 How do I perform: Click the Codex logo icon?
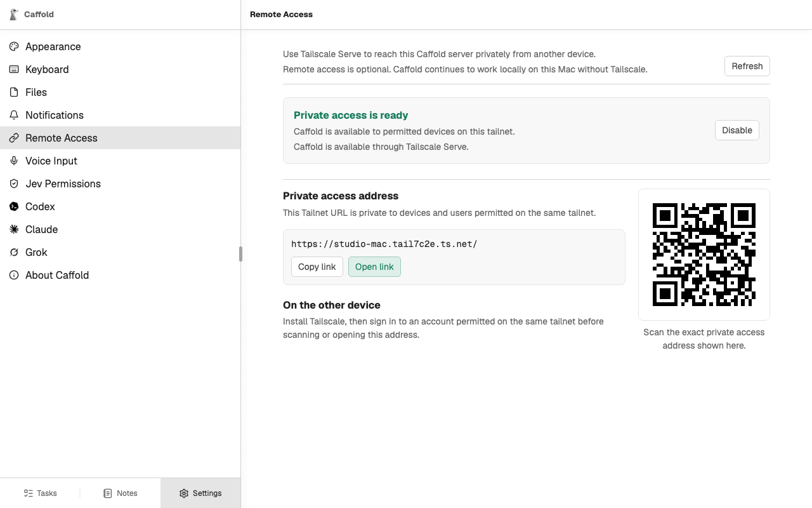(14, 206)
